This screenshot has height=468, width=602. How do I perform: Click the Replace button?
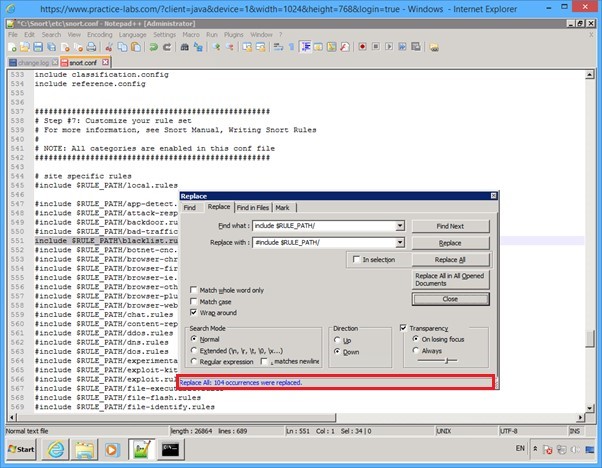click(450, 243)
